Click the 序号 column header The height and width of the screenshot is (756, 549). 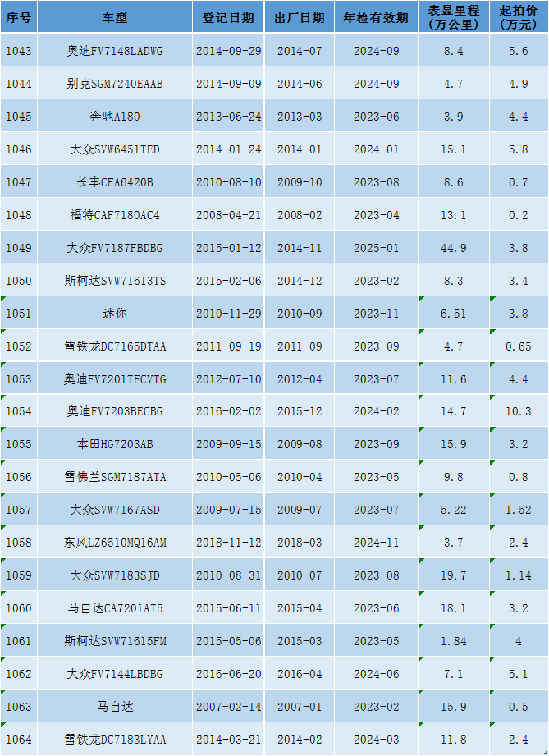click(x=19, y=17)
